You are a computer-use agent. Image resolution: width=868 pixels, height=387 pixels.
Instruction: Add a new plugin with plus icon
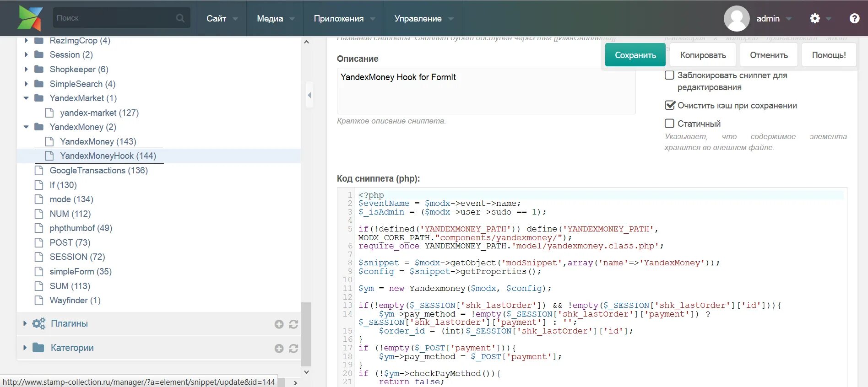[279, 324]
